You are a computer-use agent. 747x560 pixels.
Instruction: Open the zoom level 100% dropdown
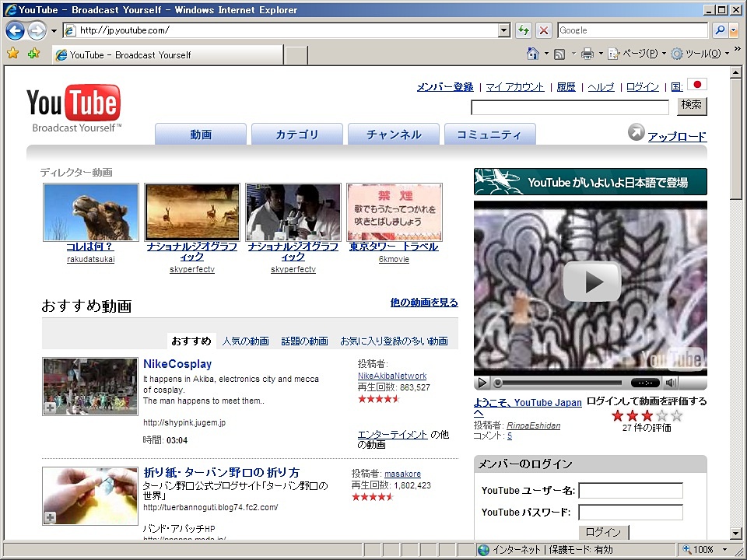703,548
